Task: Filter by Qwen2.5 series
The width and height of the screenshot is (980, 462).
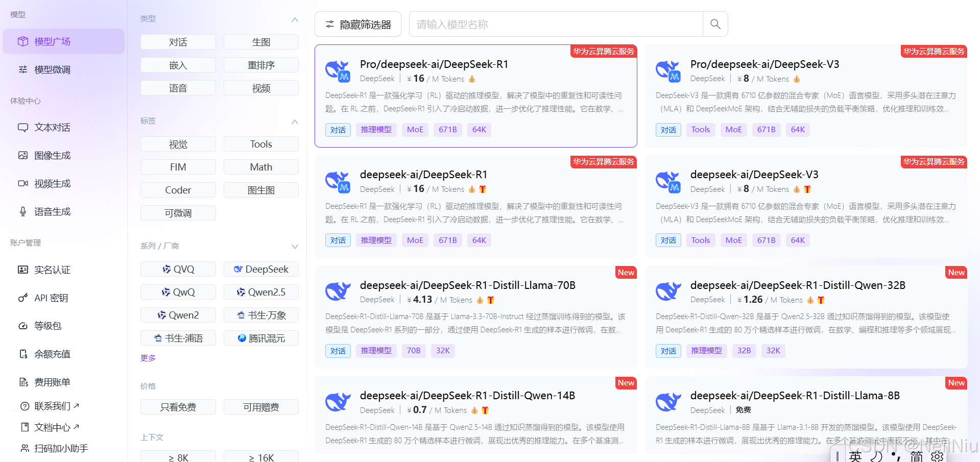Action: tap(261, 292)
